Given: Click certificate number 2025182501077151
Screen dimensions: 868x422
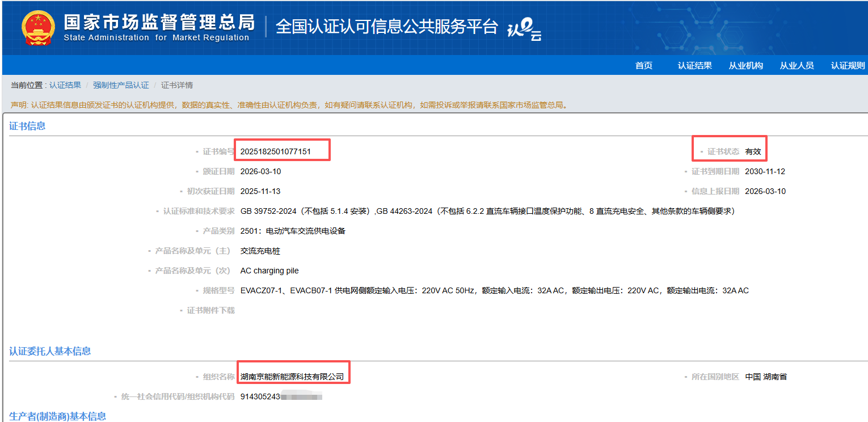Looking at the screenshot, I should pos(276,151).
